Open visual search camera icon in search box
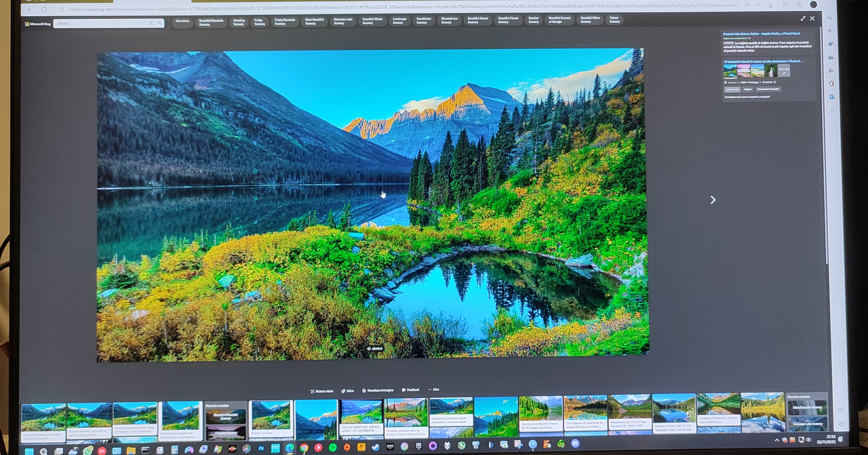Screen dimensions: 868x455 tap(151, 23)
